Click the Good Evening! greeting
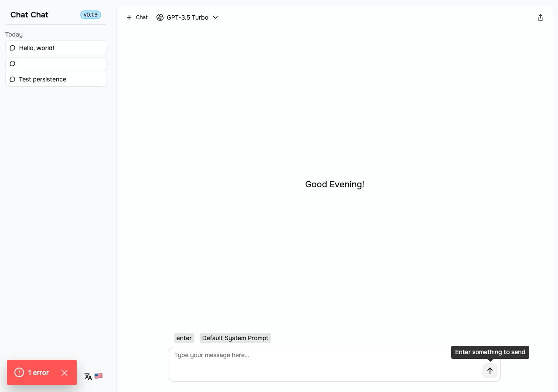 [x=335, y=184]
